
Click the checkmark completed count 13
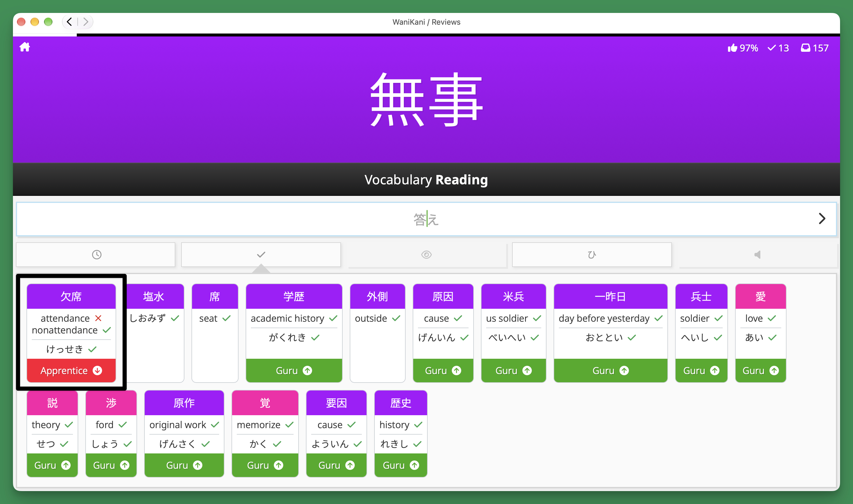(778, 48)
